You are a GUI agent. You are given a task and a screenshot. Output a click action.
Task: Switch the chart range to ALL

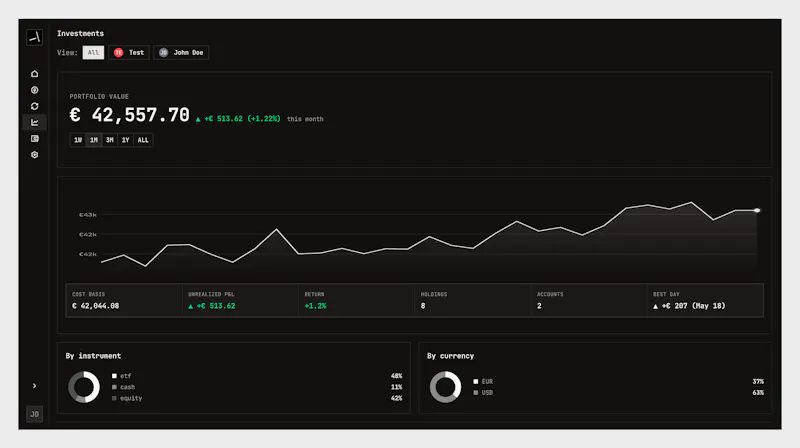[143, 140]
